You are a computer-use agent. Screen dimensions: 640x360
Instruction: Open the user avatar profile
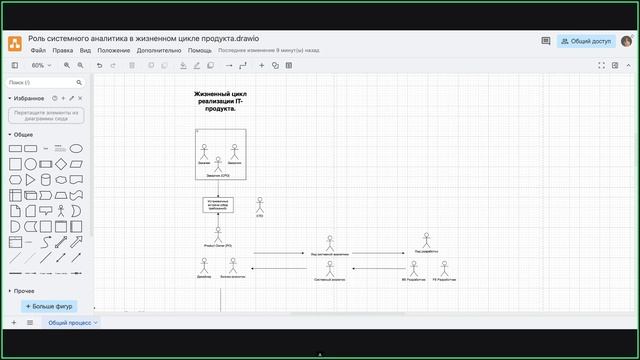(x=626, y=41)
